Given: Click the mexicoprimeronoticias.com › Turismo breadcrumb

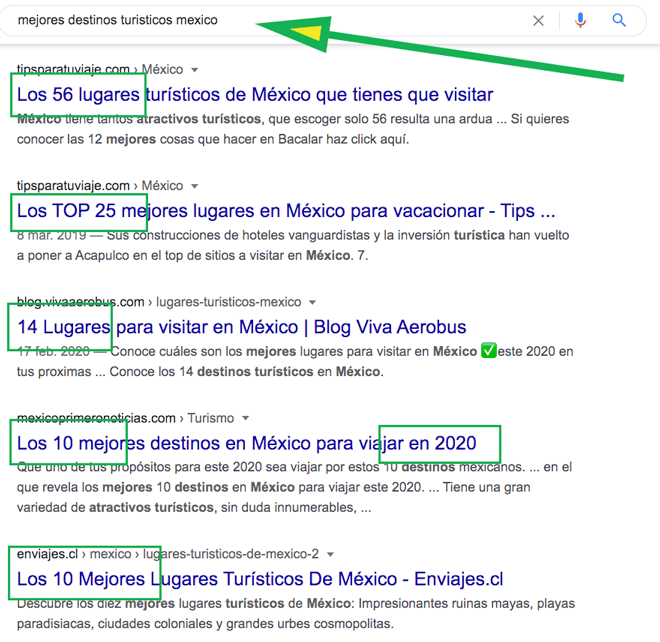Looking at the screenshot, I should click(x=125, y=418).
